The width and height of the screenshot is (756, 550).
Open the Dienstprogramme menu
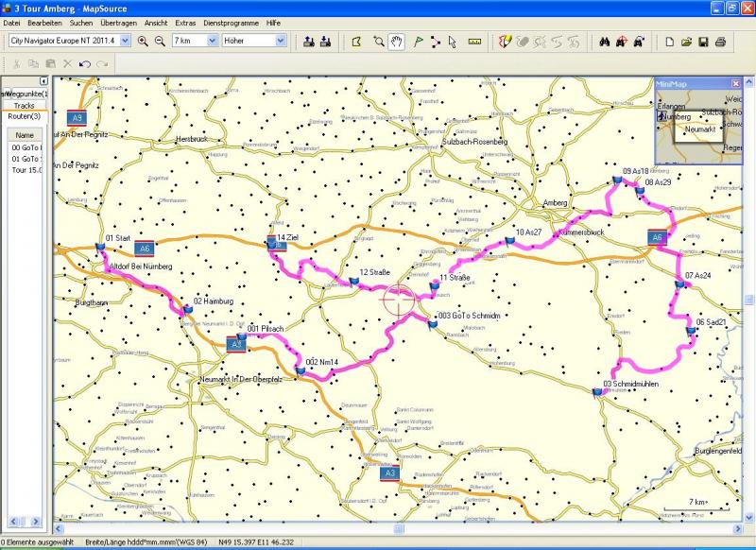coord(231,23)
